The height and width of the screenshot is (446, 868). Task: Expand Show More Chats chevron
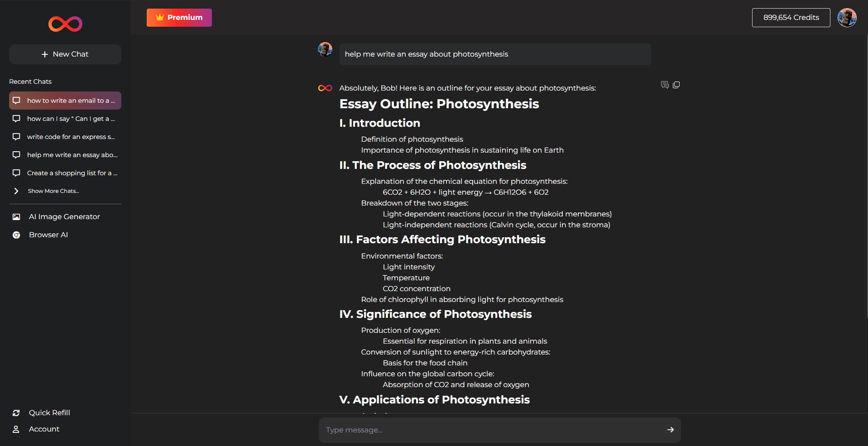tap(16, 191)
